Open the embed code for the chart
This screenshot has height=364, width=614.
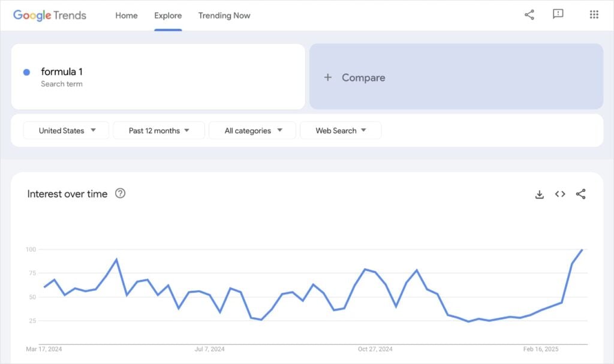[x=559, y=194]
